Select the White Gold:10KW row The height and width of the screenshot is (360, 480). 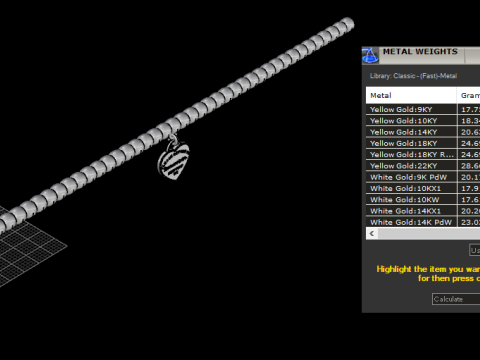point(423,200)
